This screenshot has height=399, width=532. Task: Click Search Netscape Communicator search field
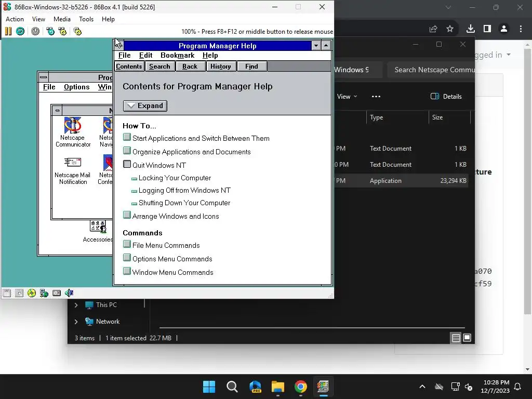431,70
